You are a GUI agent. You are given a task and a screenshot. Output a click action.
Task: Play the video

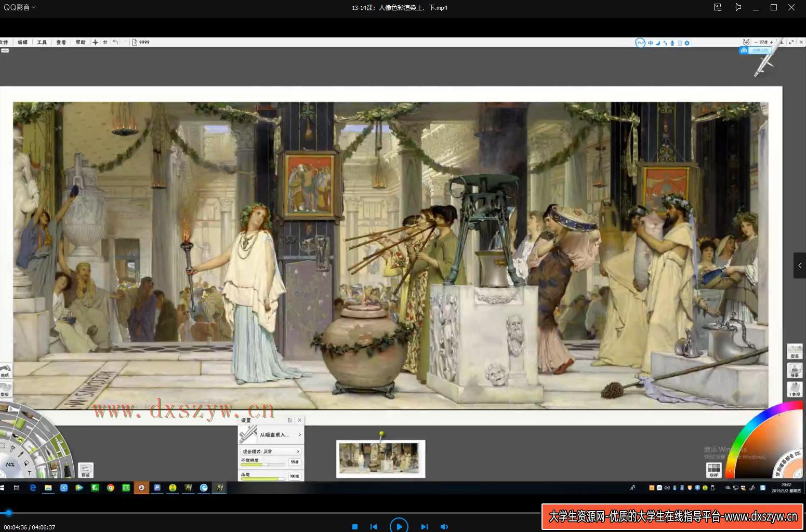point(399,526)
